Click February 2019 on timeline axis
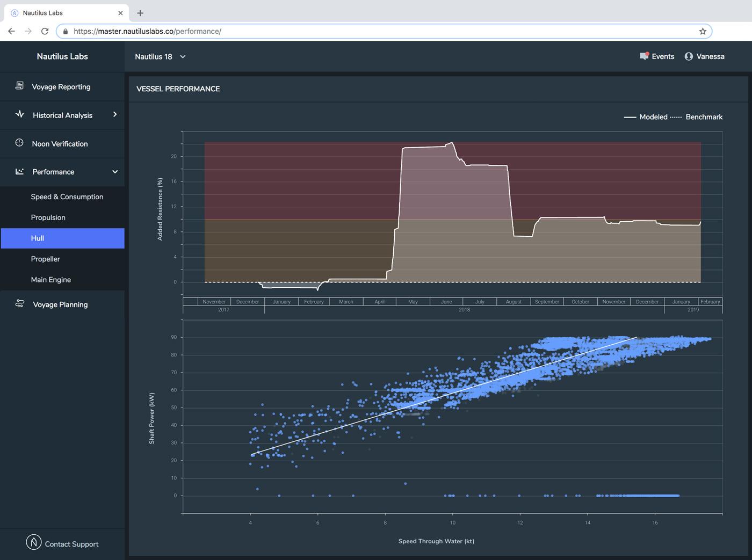752x560 pixels. 710,302
